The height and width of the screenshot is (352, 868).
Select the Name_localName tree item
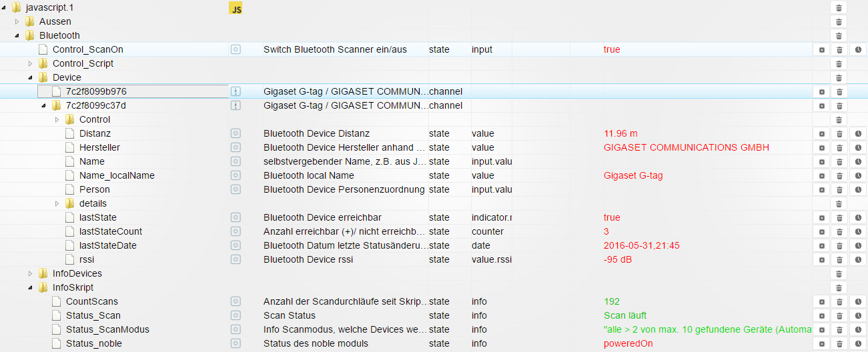117,175
